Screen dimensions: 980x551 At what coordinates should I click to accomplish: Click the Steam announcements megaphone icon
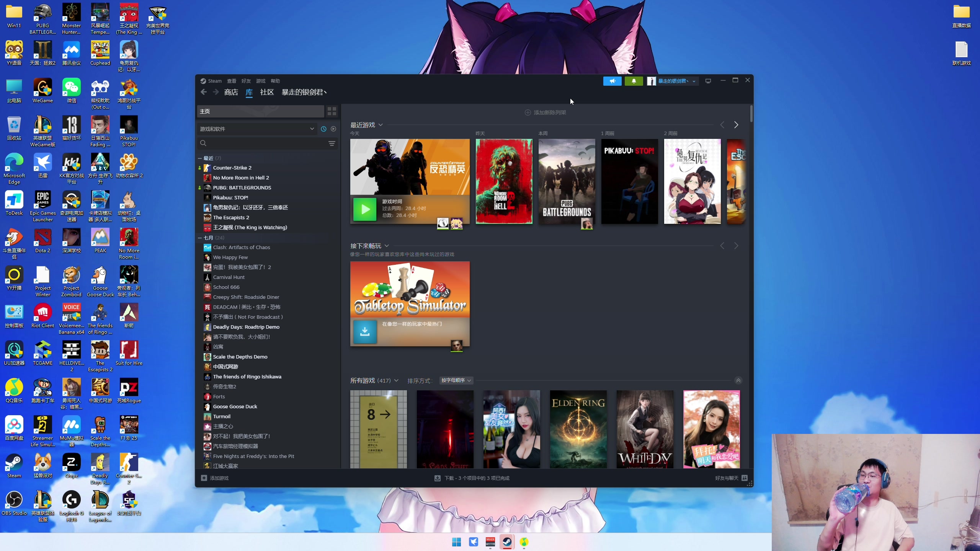click(612, 81)
